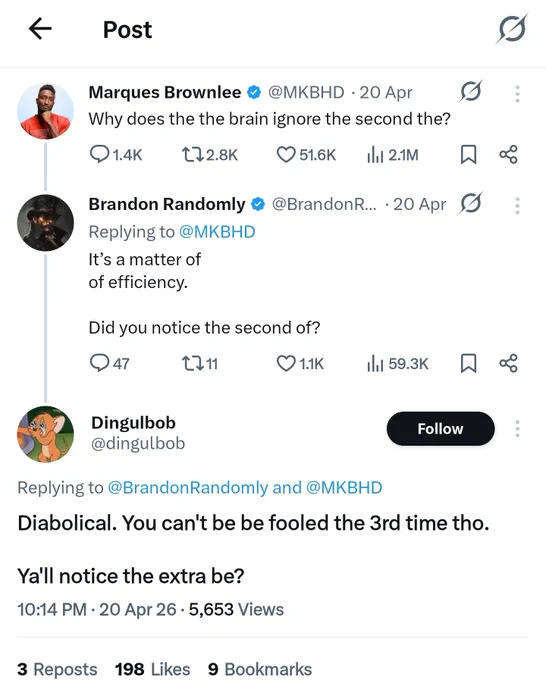
Task: Open @MKBHD link under Brandon's name
Action: (x=217, y=232)
